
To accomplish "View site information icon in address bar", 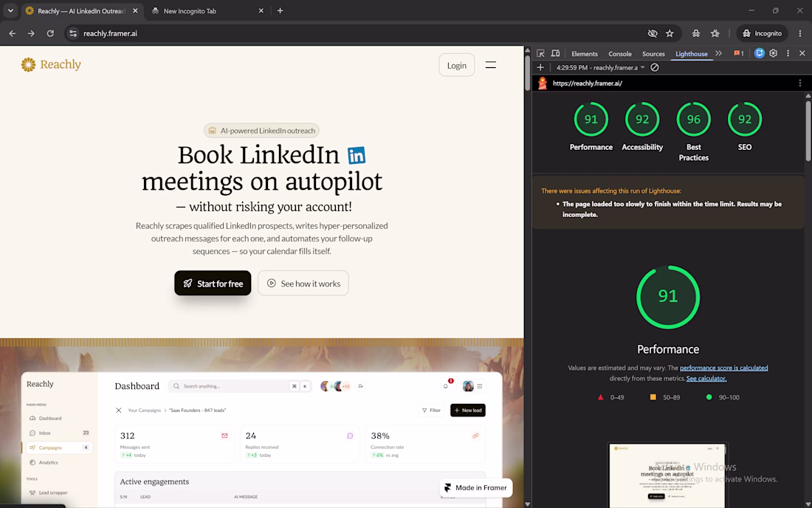I will (x=73, y=33).
